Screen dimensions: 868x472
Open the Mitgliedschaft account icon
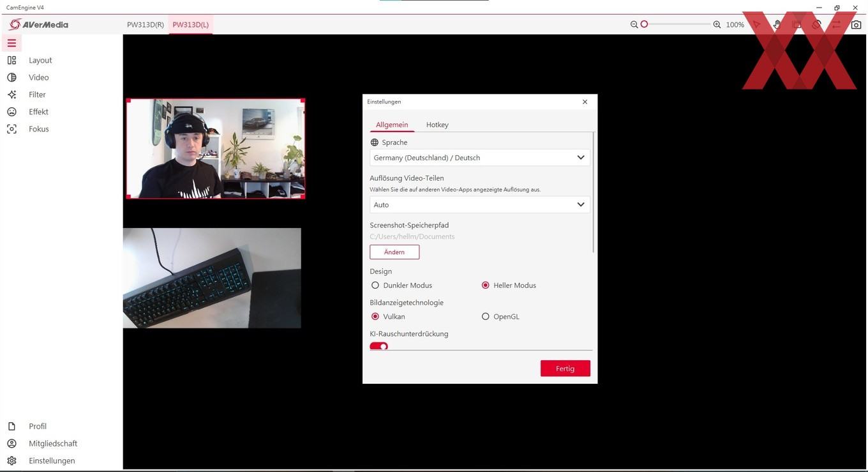pyautogui.click(x=11, y=443)
